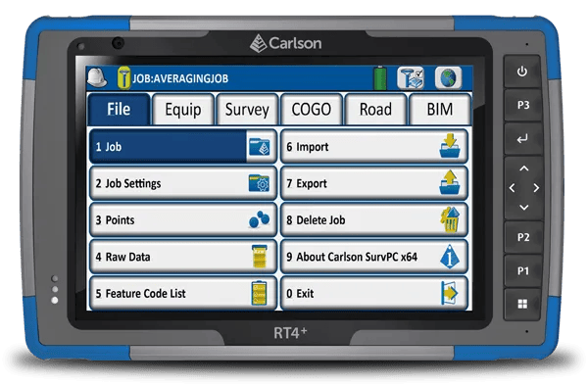Tap the left arrow on directional pad
Screen dimensions: 588x385
tap(512, 188)
